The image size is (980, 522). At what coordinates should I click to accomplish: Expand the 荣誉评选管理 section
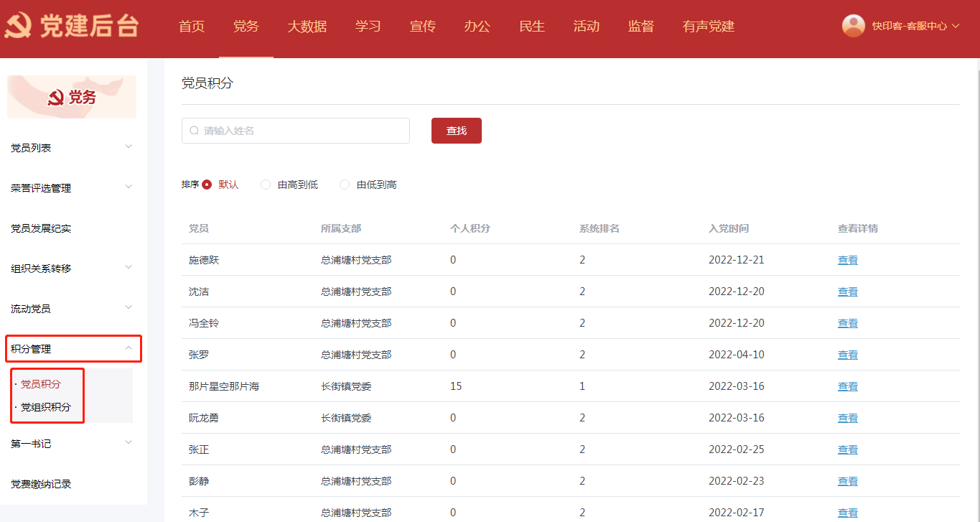click(x=72, y=187)
